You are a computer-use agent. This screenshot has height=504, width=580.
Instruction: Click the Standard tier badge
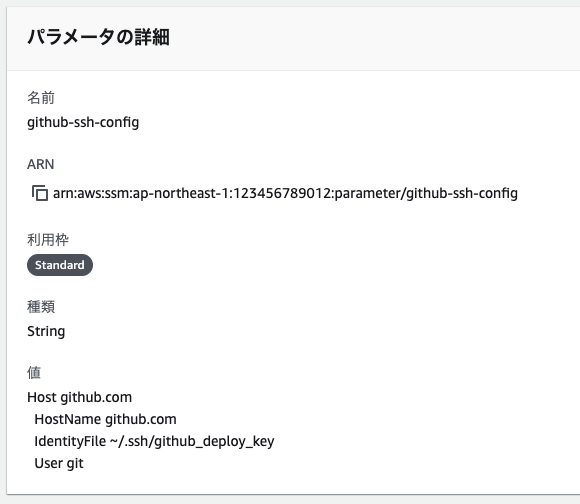(60, 265)
